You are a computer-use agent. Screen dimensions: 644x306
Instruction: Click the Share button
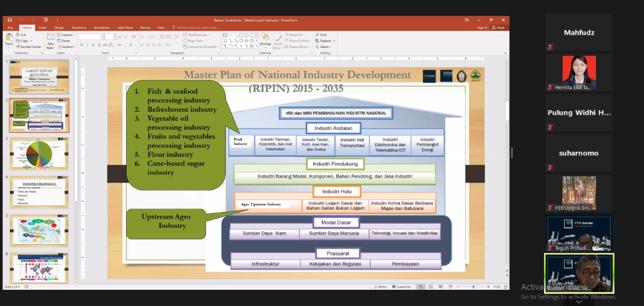click(x=498, y=27)
